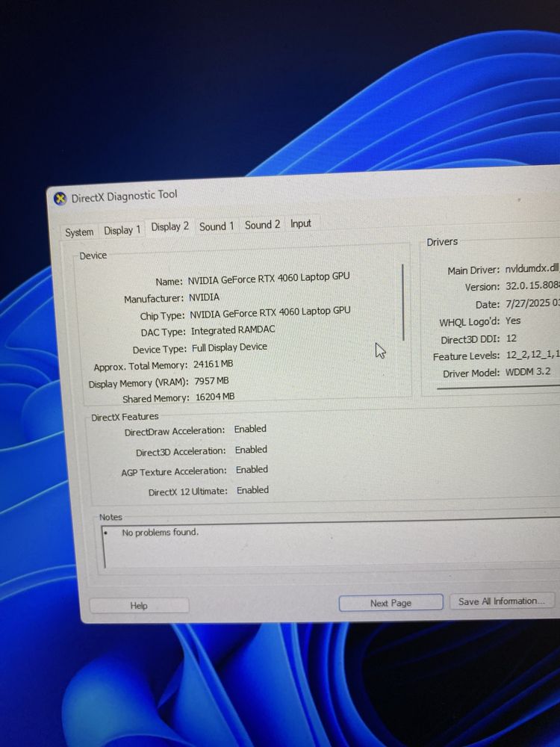Click the Direct3D DDI value 12
The image size is (560, 747).
pyautogui.click(x=511, y=338)
